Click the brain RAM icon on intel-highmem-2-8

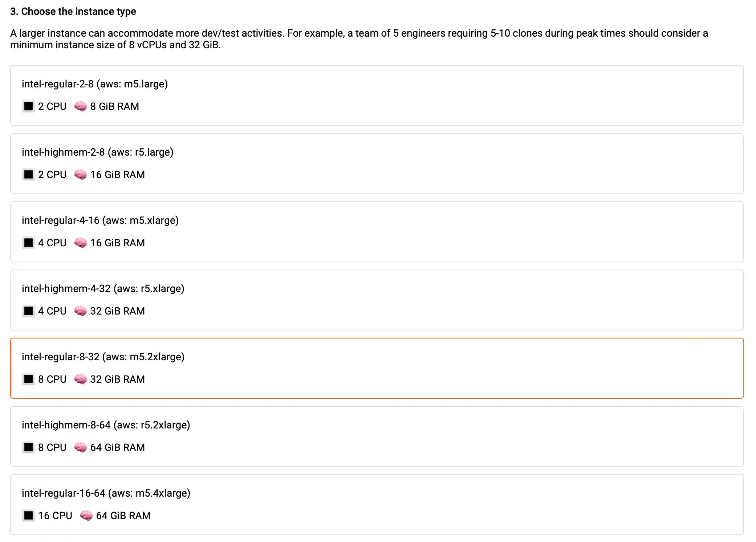click(81, 174)
